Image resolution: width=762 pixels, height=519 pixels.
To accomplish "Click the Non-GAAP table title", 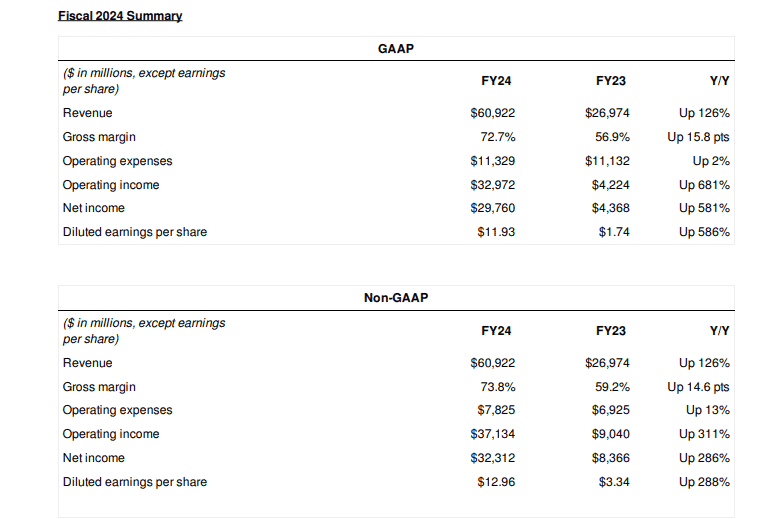I will pos(397,298).
